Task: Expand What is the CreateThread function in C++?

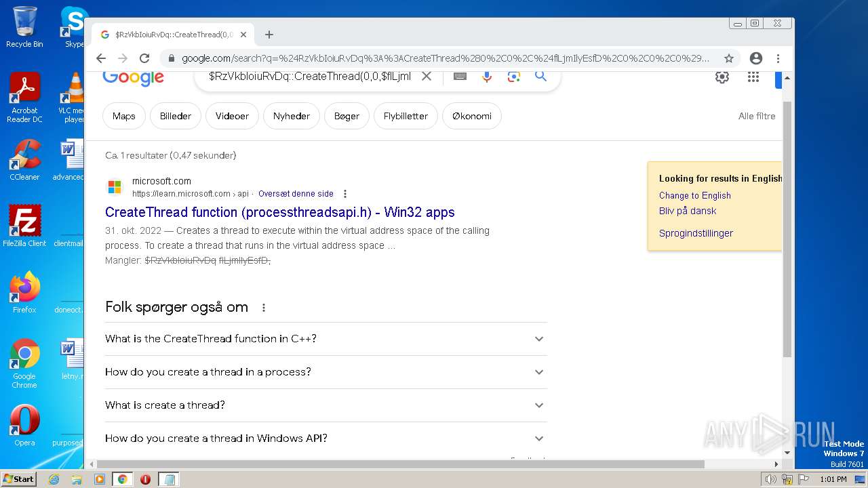Action: (x=325, y=339)
